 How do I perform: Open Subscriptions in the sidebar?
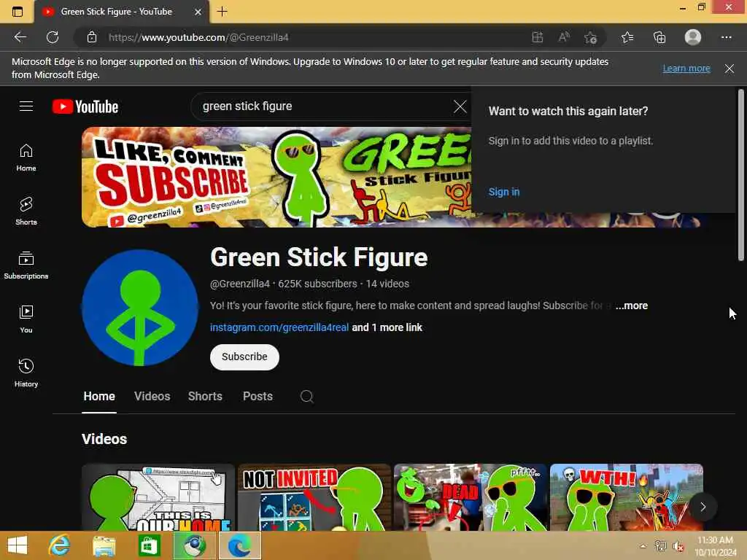[26, 265]
